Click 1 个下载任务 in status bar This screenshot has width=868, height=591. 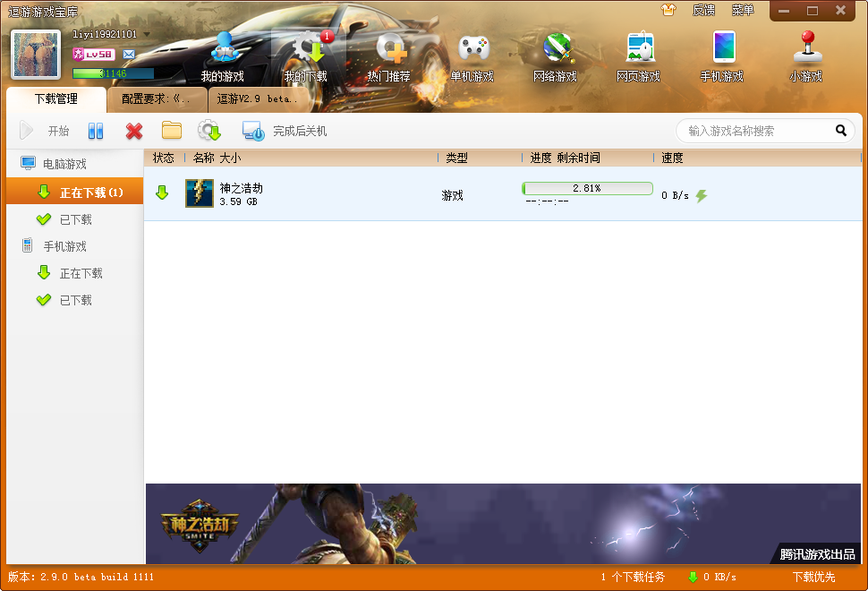(x=633, y=577)
